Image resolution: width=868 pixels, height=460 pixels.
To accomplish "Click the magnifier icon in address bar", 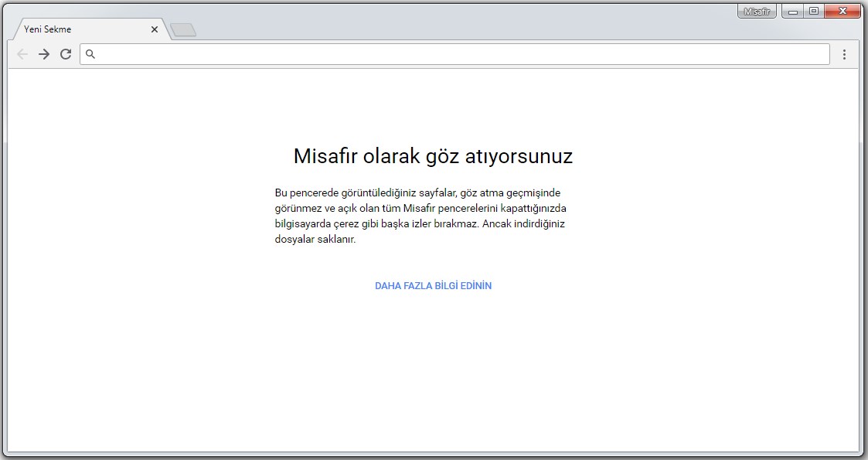I will [x=90, y=54].
